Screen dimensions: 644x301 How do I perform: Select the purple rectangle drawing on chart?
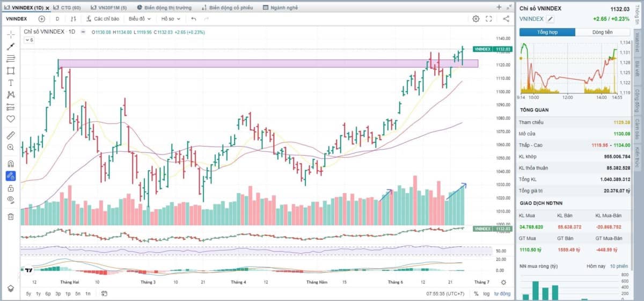tap(268, 63)
